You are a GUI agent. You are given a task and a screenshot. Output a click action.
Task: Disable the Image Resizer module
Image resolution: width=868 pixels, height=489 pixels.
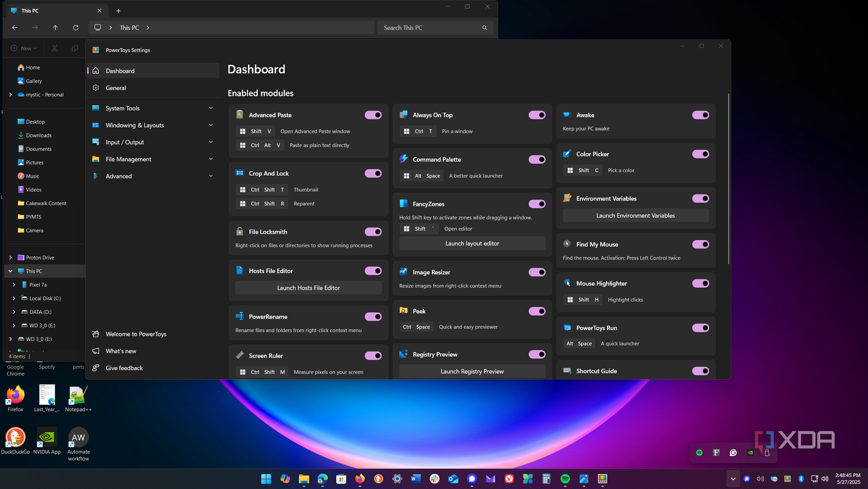[x=537, y=272]
